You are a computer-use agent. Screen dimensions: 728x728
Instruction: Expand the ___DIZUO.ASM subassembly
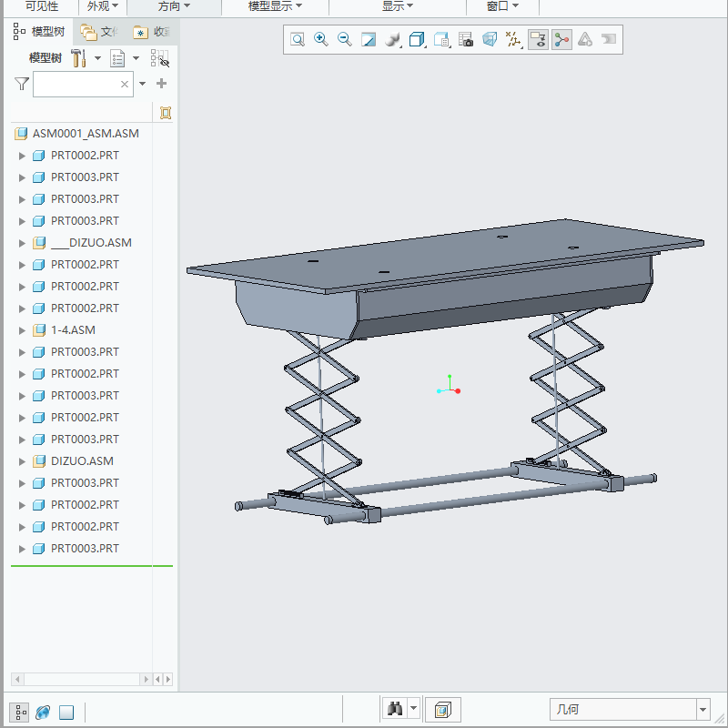[x=21, y=243]
